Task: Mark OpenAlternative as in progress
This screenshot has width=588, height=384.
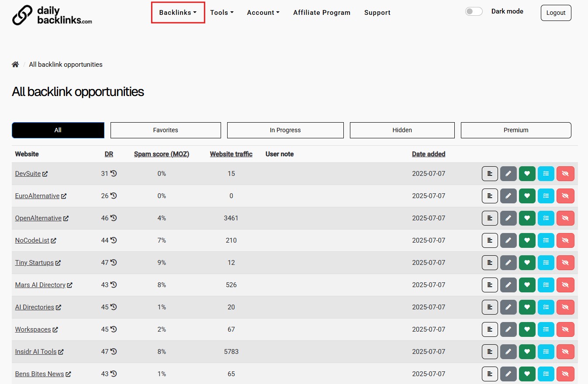Action: [x=546, y=218]
